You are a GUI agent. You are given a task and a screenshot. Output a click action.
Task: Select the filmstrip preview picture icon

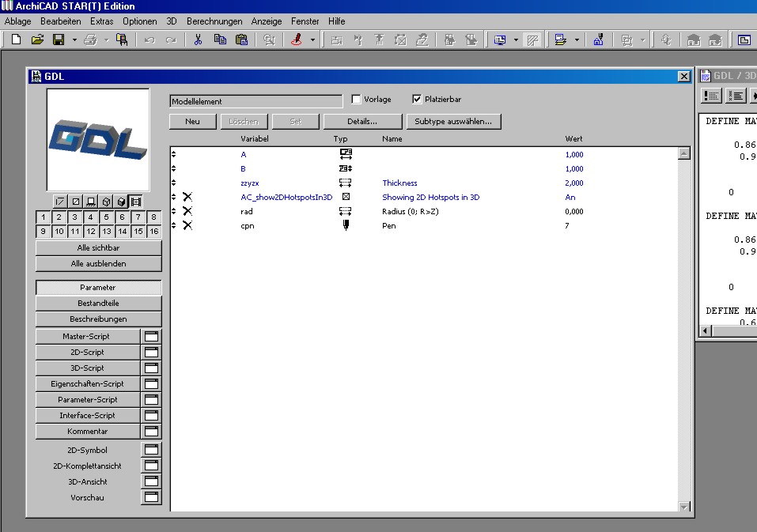point(136,202)
